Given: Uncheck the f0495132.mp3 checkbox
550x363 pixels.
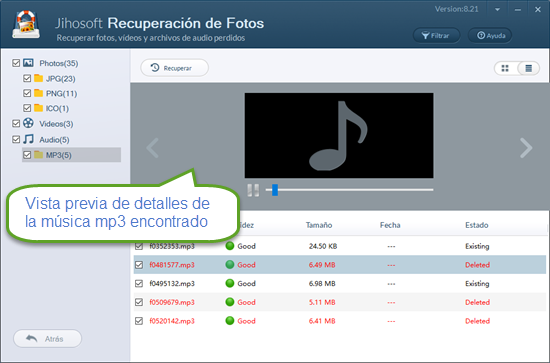Looking at the screenshot, I should [139, 283].
